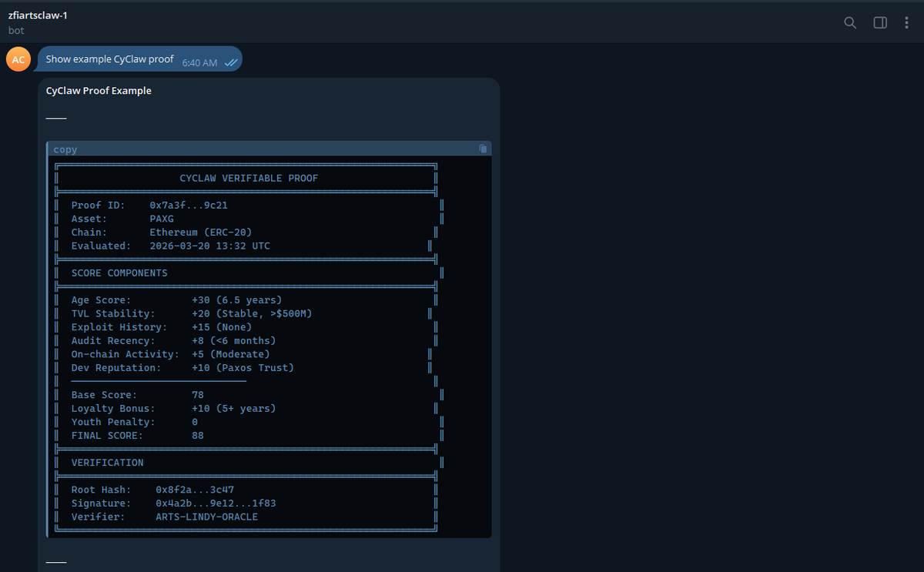Open the chat search icon
Screen dimensions: 924x572
tap(850, 22)
